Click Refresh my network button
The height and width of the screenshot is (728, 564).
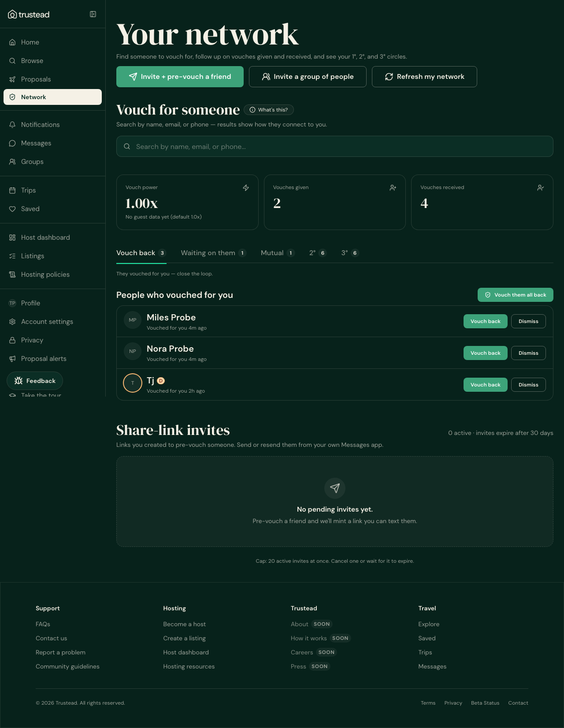point(424,77)
